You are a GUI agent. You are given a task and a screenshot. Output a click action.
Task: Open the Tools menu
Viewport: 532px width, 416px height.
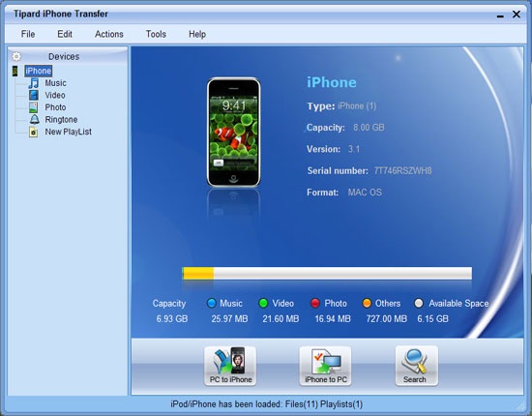[156, 34]
